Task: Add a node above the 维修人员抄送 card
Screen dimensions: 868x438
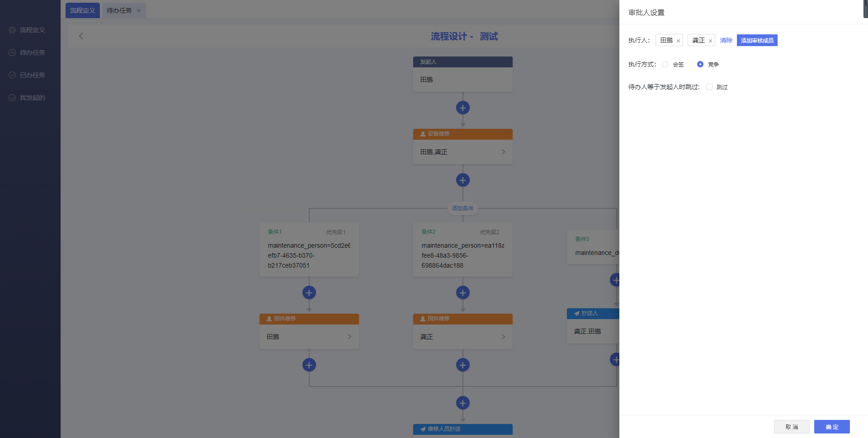Action: tap(462, 403)
